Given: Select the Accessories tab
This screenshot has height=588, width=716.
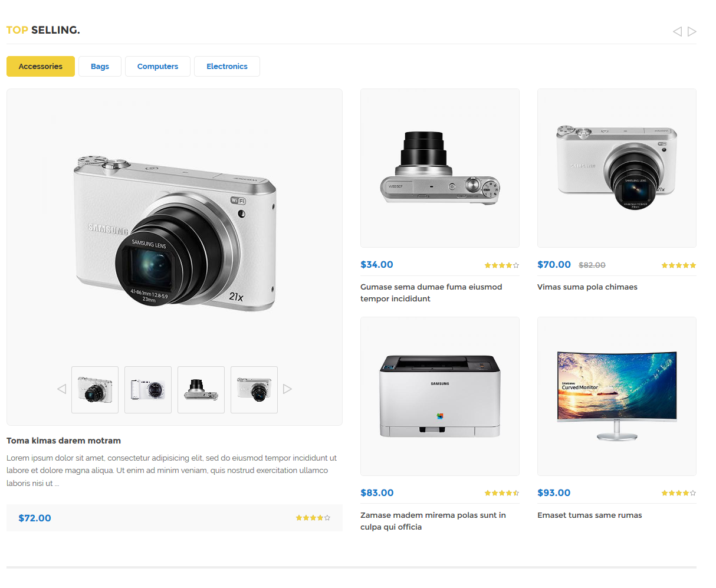Looking at the screenshot, I should point(41,67).
